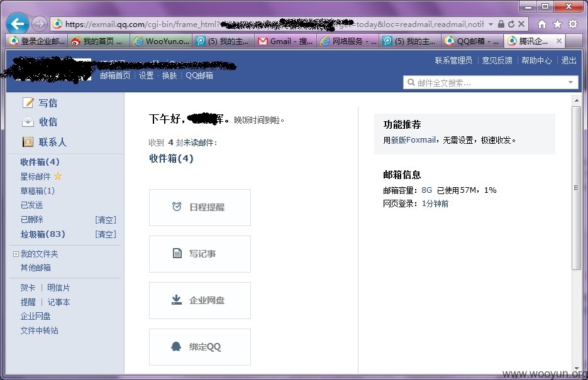Open 联系人 contacts

52,143
